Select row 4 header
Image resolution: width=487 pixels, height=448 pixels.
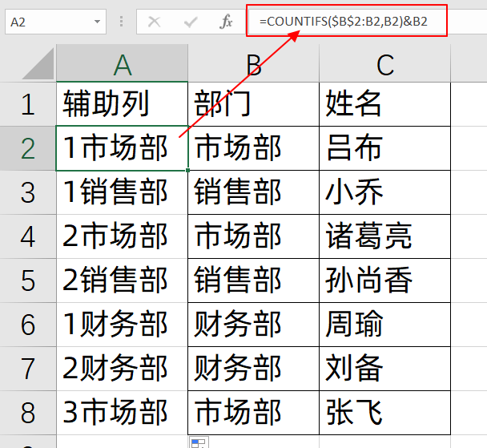28,236
